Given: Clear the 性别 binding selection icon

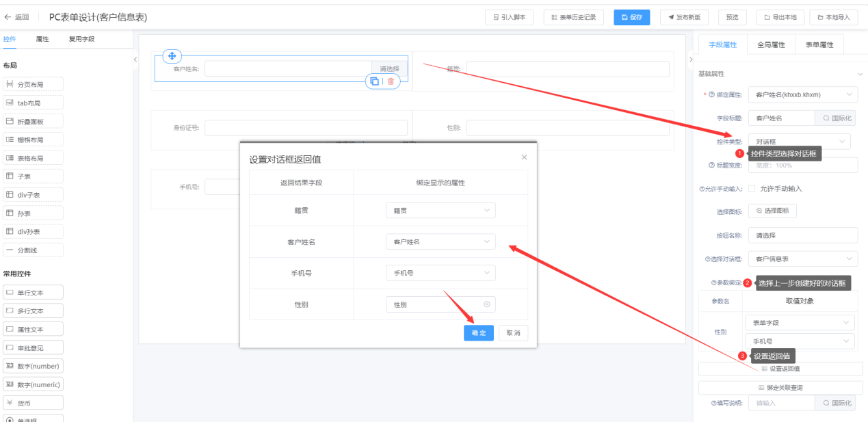Looking at the screenshot, I should [487, 304].
